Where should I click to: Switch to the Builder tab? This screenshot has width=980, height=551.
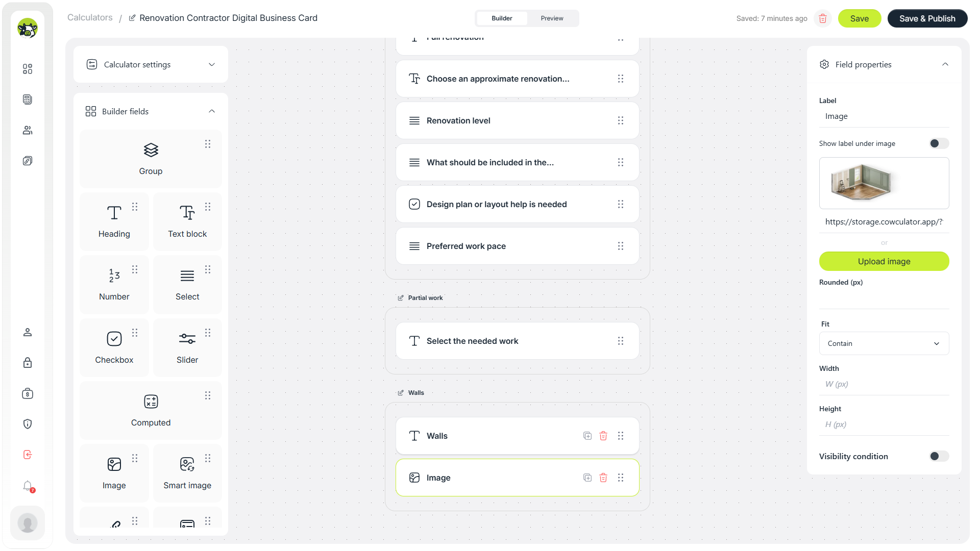coord(502,18)
